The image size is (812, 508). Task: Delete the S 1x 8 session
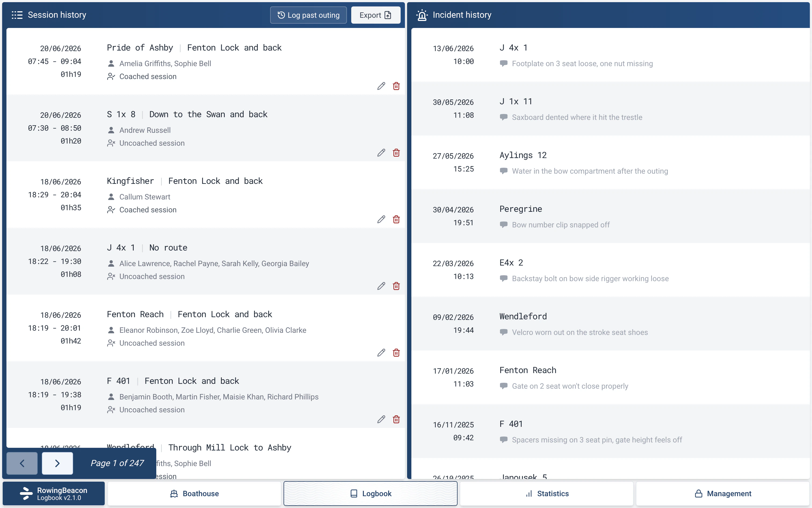396,153
